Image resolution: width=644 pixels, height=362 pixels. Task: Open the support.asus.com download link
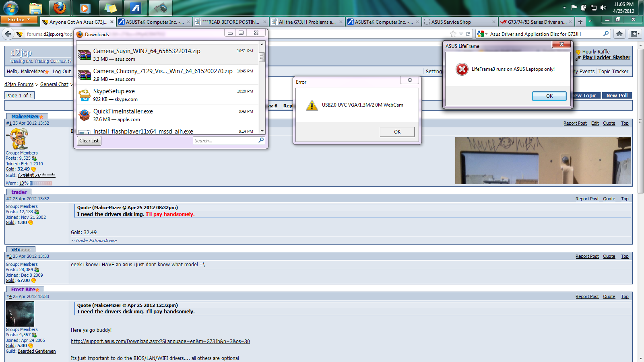pos(160,341)
